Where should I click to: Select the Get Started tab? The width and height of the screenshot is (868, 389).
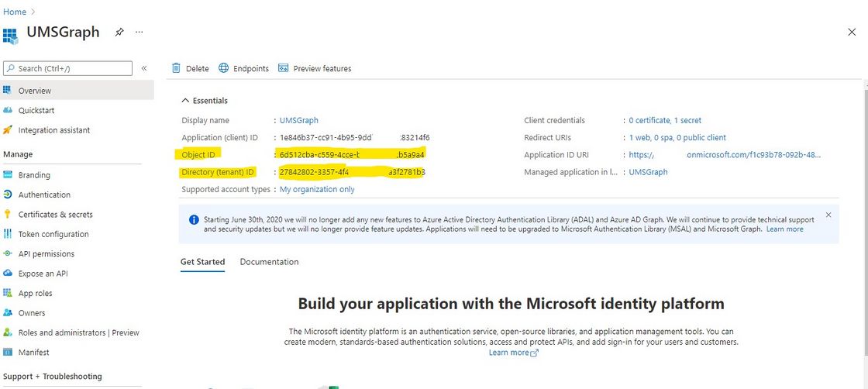click(x=202, y=262)
